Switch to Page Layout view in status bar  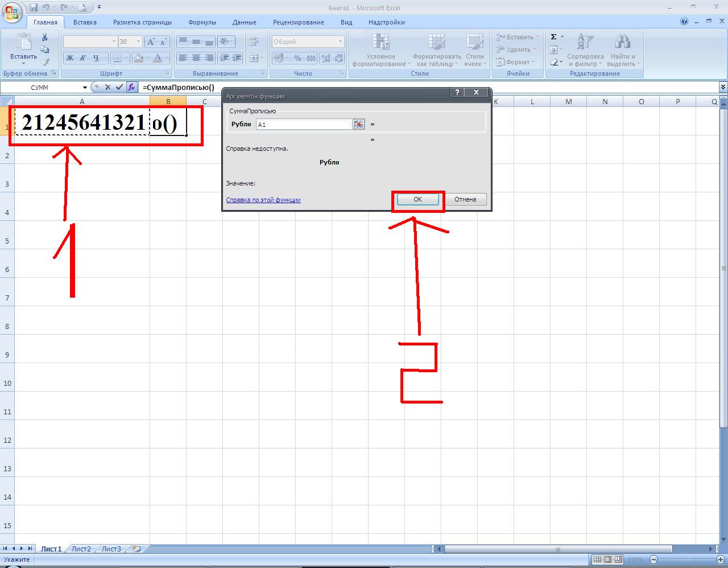tap(607, 559)
